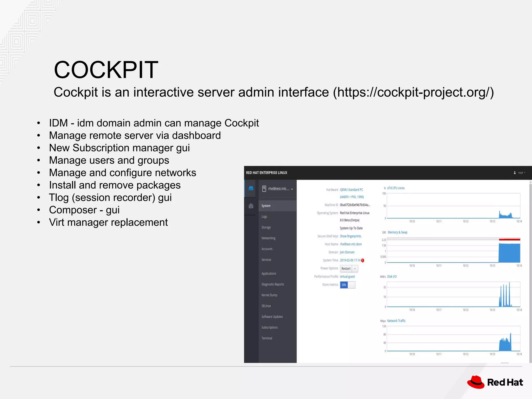Click the virtual-guest performance profile link
This screenshot has height=399, width=532.
347,277
